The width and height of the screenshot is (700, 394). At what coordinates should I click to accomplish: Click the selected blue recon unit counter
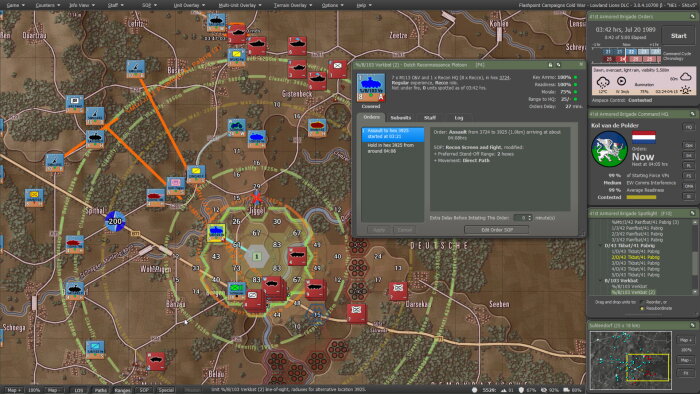tap(217, 232)
